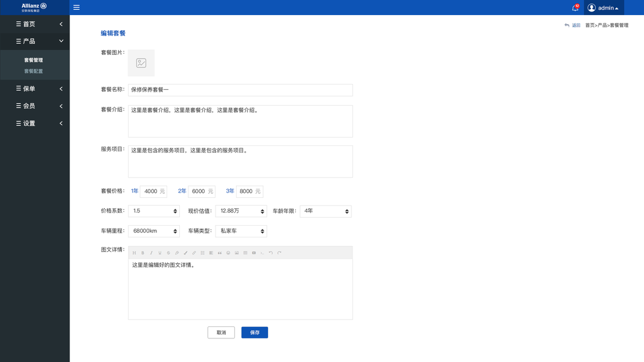Click the Allianz logo
This screenshot has height=362, width=644.
[34, 7]
